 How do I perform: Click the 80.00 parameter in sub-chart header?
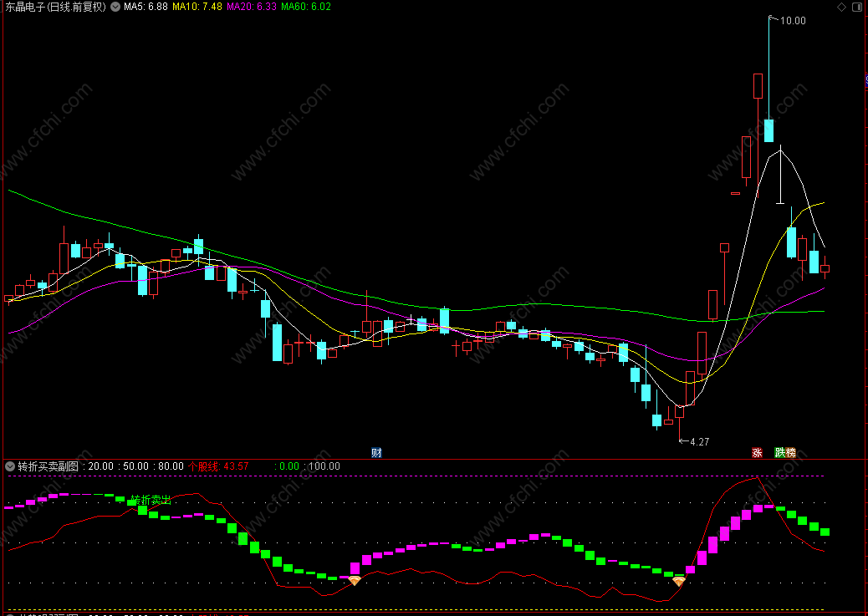click(171, 466)
